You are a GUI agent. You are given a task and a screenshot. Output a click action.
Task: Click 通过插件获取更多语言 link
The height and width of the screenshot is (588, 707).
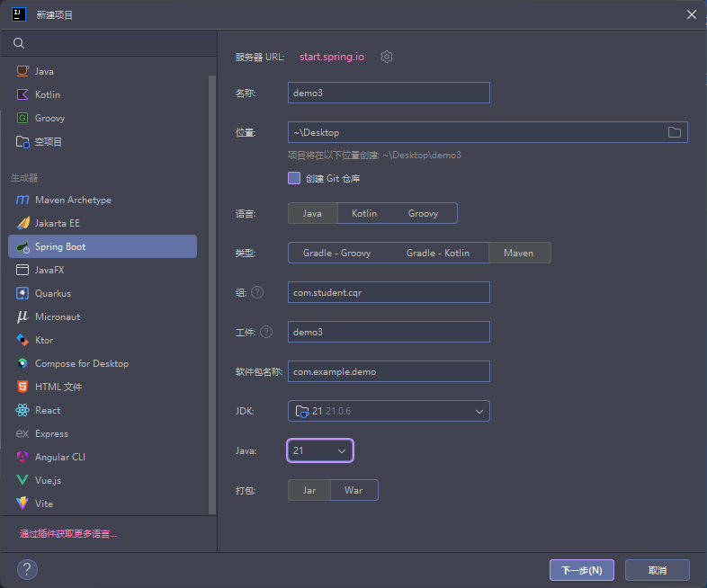point(68,534)
